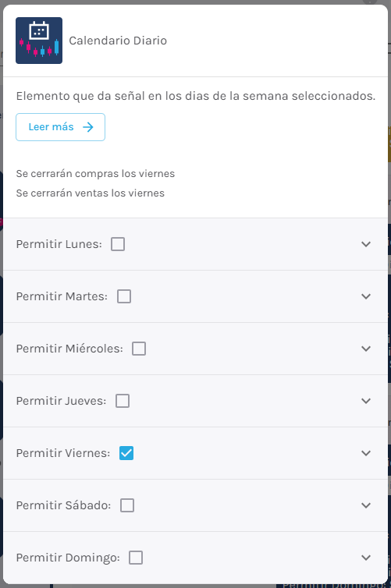Open the Permitir Sábado chevron
Screen dimensions: 391x588
tap(366, 505)
